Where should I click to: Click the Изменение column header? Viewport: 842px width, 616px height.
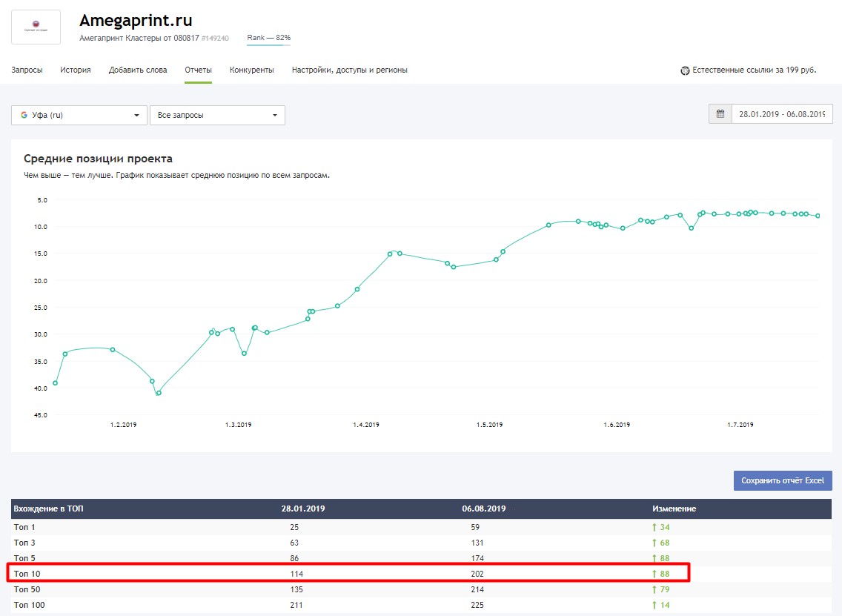coord(674,509)
